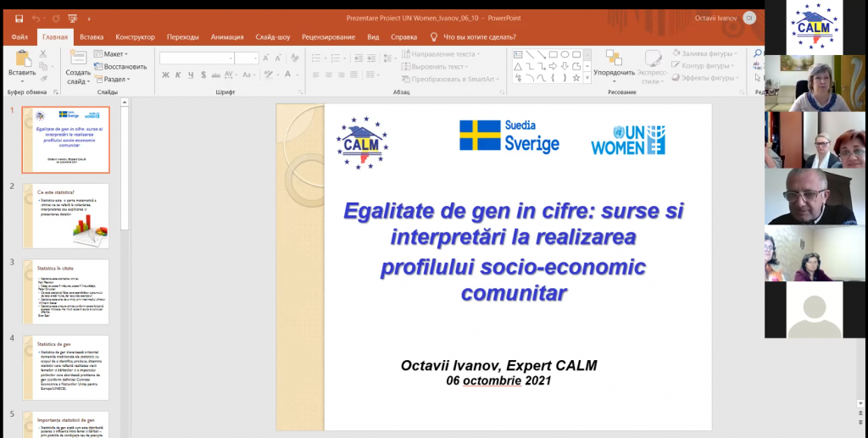The image size is (868, 438).
Task: Open the font name combo box
Action: 197,58
